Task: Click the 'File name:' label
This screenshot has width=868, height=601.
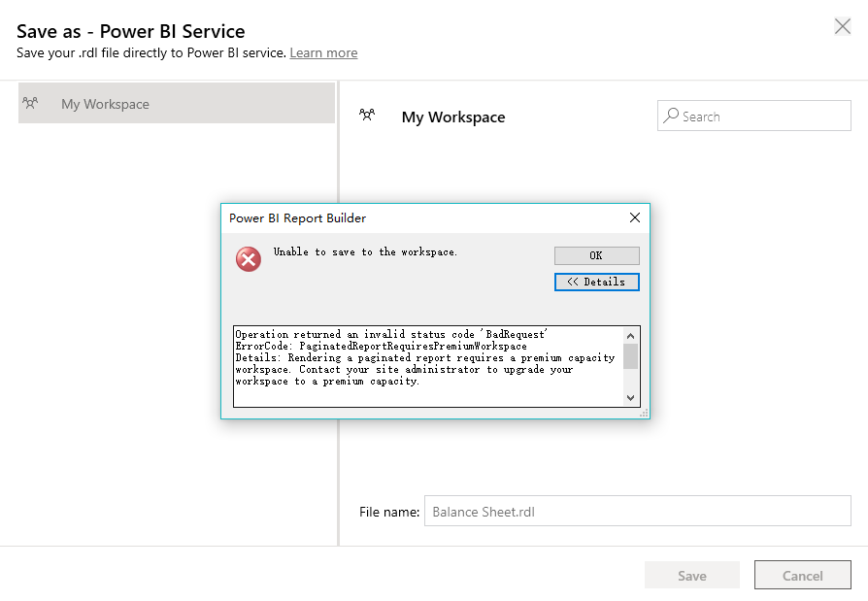Action: pos(389,512)
